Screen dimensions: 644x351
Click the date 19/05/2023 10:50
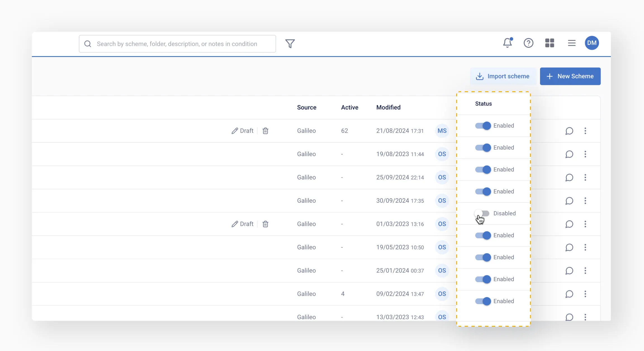(400, 247)
